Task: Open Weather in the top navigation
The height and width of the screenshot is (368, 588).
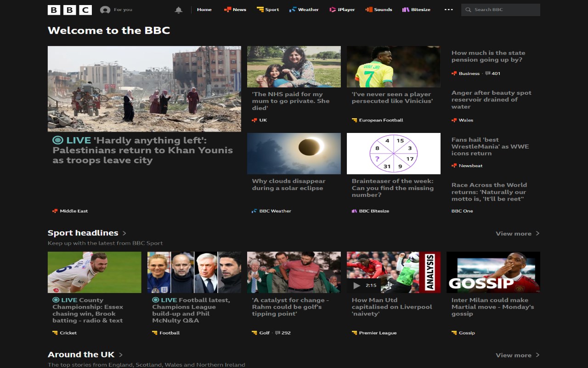Action: click(x=304, y=10)
